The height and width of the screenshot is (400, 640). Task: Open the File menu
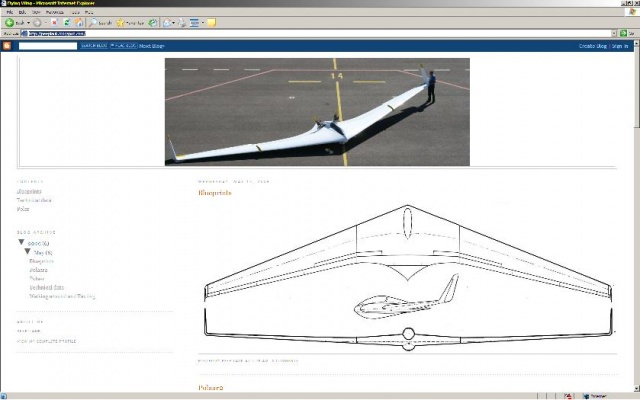(x=10, y=12)
